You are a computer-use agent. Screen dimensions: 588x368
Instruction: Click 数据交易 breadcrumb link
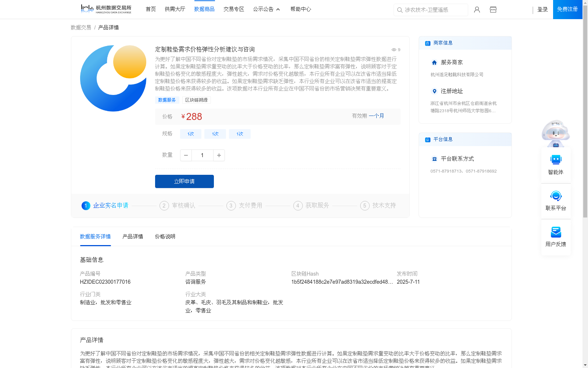(x=81, y=28)
